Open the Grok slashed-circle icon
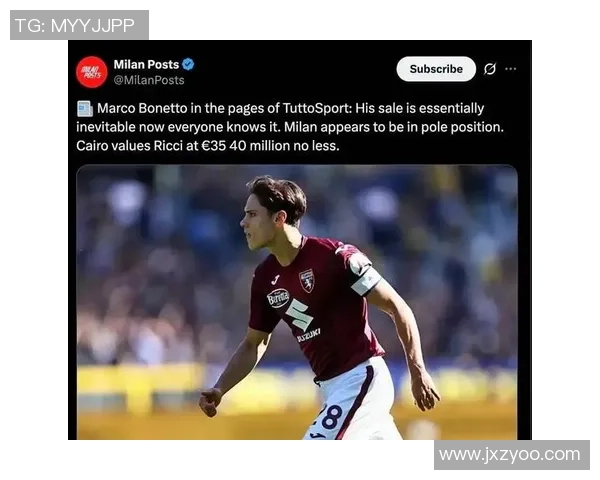This screenshot has height=480, width=600. tap(490, 69)
